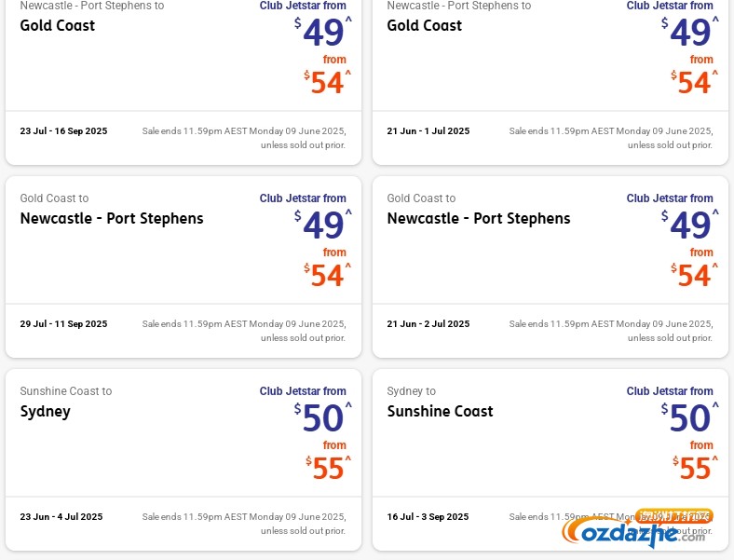Click the $50 Club Jetstar price to Sunshine Coast
This screenshot has width=734, height=560.
tap(689, 418)
